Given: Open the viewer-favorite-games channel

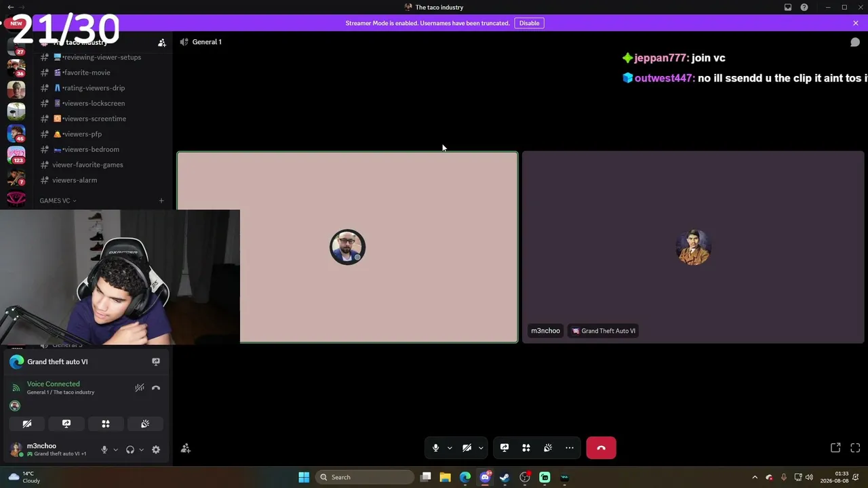Looking at the screenshot, I should click(102, 165).
